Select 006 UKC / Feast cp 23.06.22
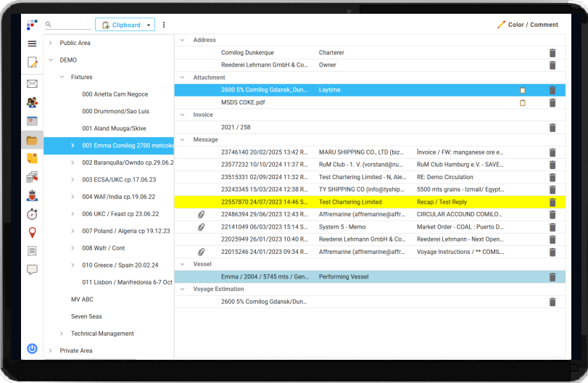 (120, 214)
